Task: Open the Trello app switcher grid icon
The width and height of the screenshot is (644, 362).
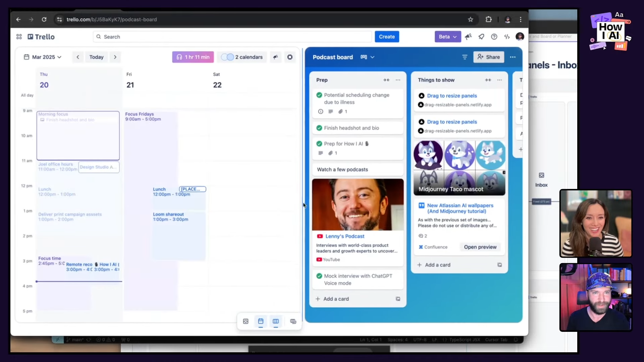Action: [19, 37]
